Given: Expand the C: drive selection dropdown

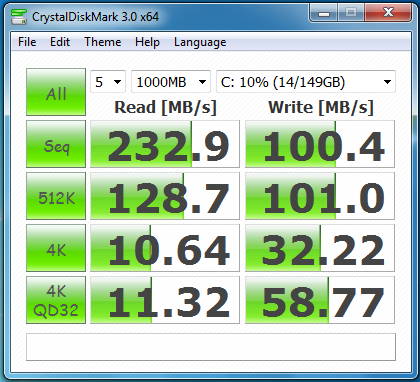Looking at the screenshot, I should pyautogui.click(x=306, y=82).
